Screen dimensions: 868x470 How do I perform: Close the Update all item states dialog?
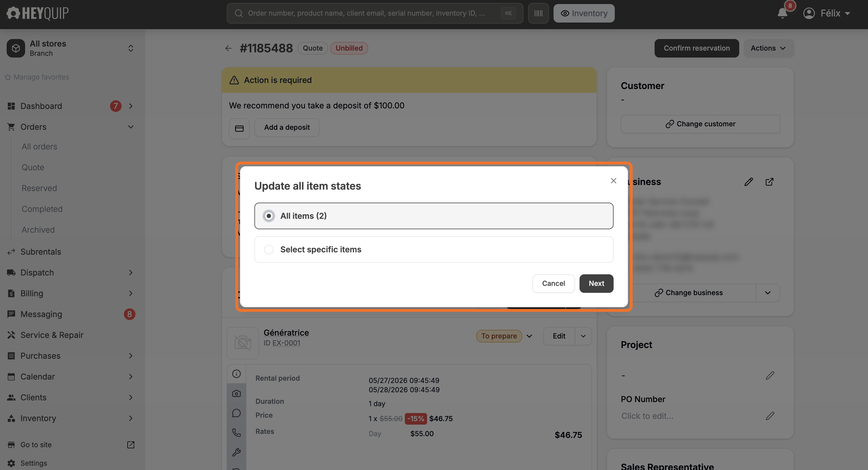tap(613, 181)
